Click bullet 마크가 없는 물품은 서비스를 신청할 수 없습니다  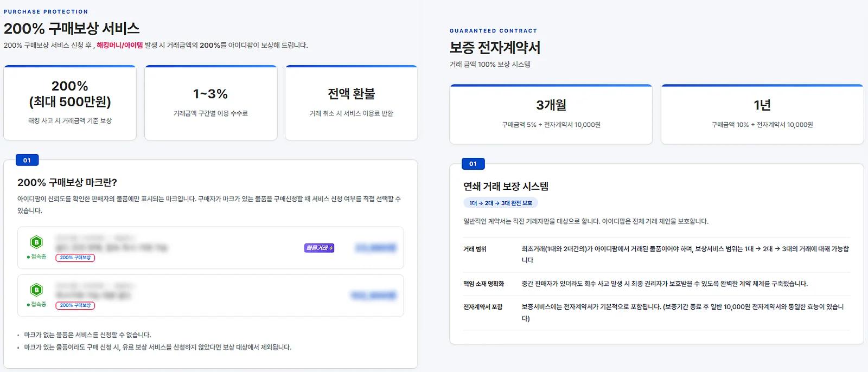(x=87, y=335)
